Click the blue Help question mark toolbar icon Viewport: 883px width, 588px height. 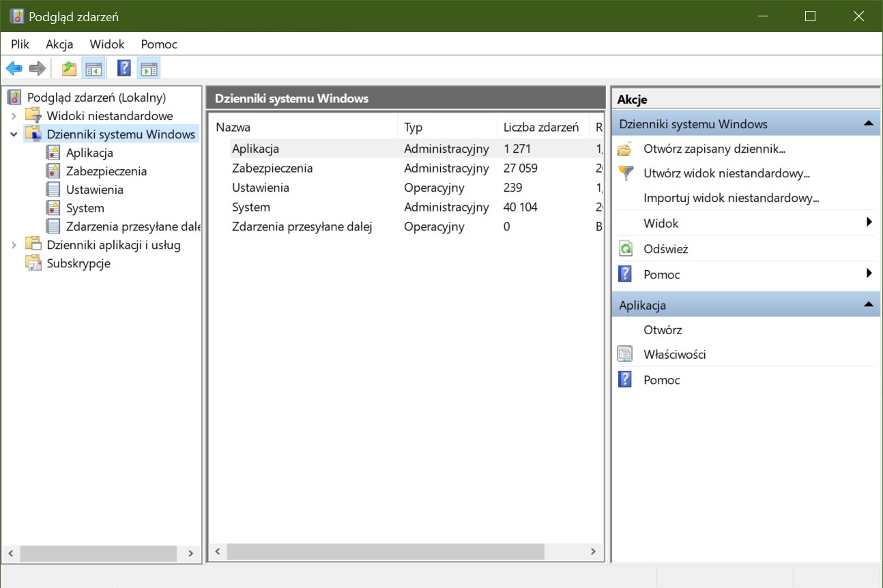tap(124, 68)
